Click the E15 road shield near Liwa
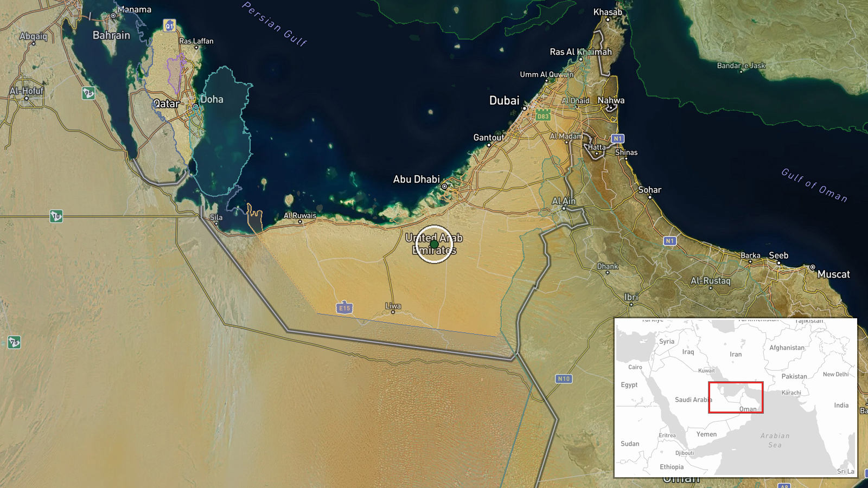Screen dimensions: 868x488 [x=344, y=308]
